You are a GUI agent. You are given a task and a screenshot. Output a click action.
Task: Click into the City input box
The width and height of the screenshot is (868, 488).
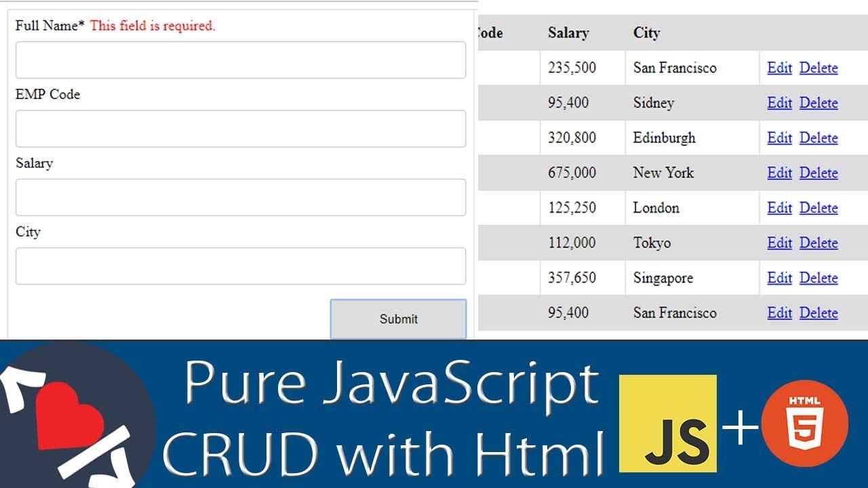coord(241,266)
